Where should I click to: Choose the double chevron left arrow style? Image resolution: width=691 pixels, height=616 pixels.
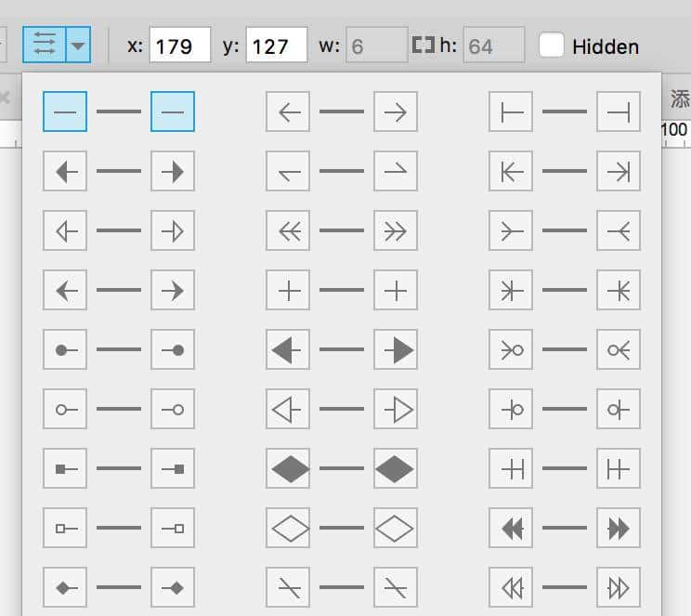click(288, 230)
